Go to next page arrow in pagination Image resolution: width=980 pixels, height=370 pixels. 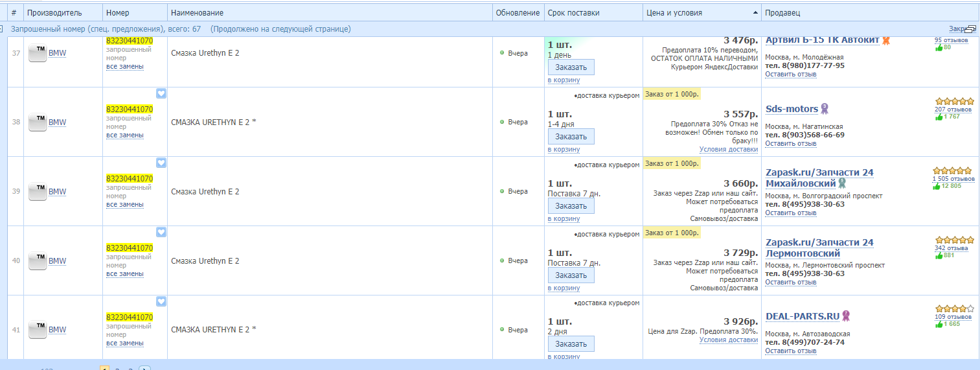tap(145, 368)
